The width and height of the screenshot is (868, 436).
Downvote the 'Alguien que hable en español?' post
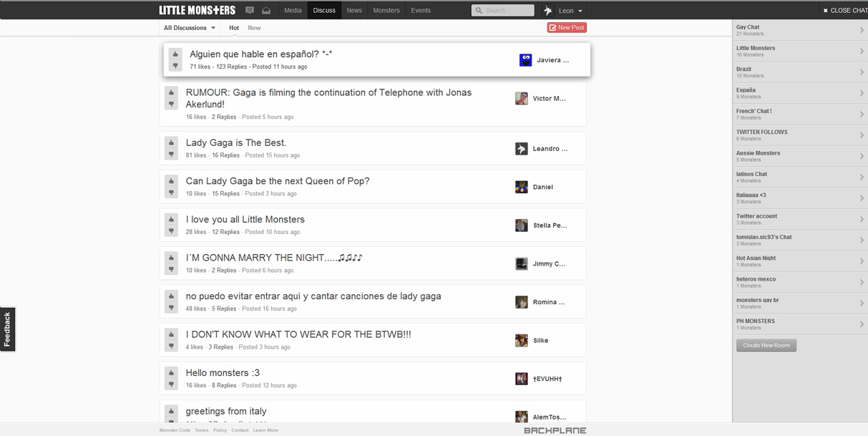tap(175, 66)
